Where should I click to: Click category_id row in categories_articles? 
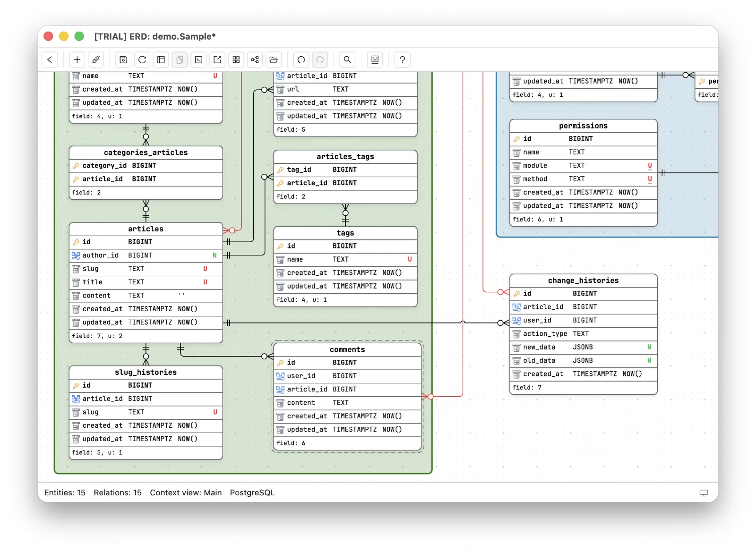click(x=146, y=166)
